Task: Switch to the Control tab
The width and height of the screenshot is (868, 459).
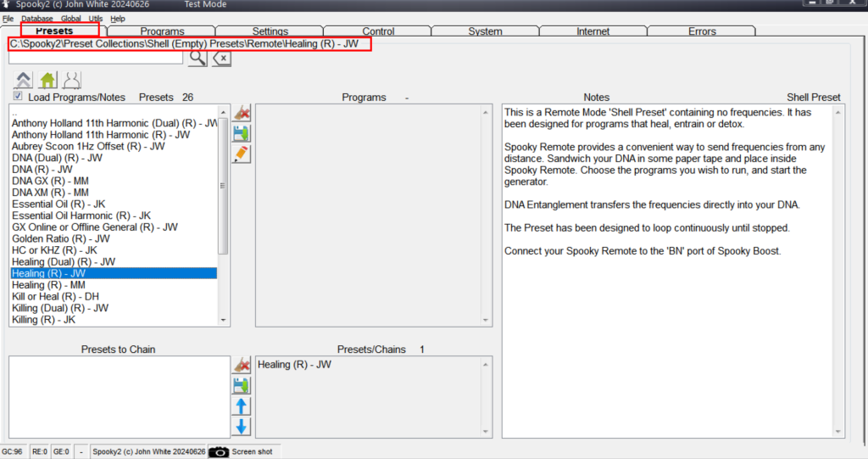Action: tap(378, 31)
